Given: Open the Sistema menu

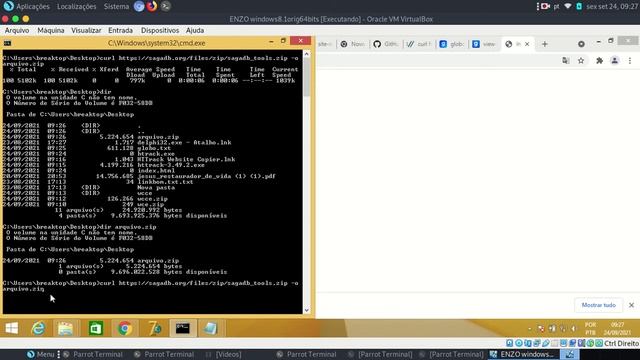Looking at the screenshot, I should tap(116, 6).
